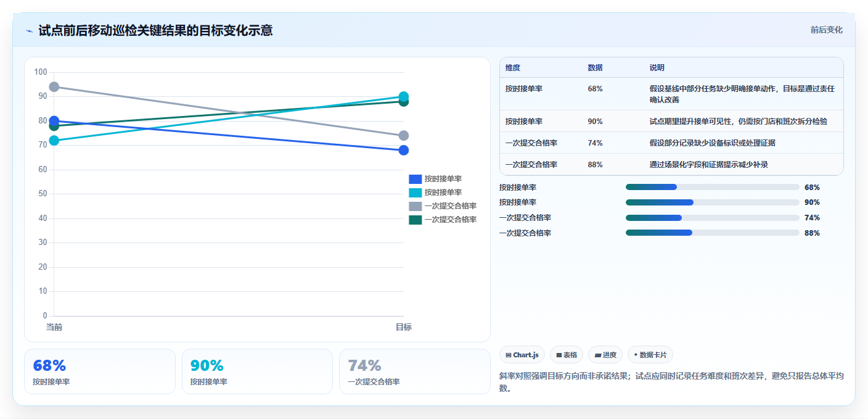The height and width of the screenshot is (419, 868).
Task: Click the 88% cell in the table
Action: (x=596, y=165)
